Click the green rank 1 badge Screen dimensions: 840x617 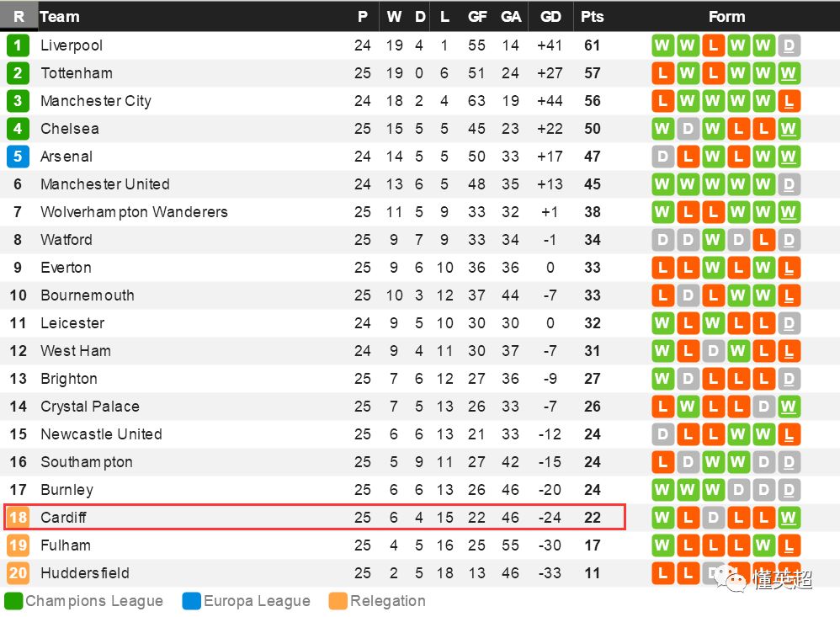click(18, 45)
